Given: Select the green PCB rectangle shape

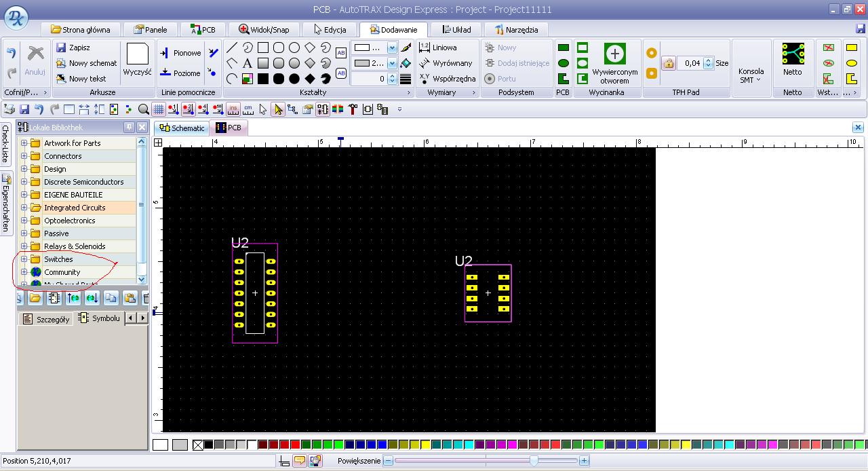Looking at the screenshot, I should (x=563, y=48).
